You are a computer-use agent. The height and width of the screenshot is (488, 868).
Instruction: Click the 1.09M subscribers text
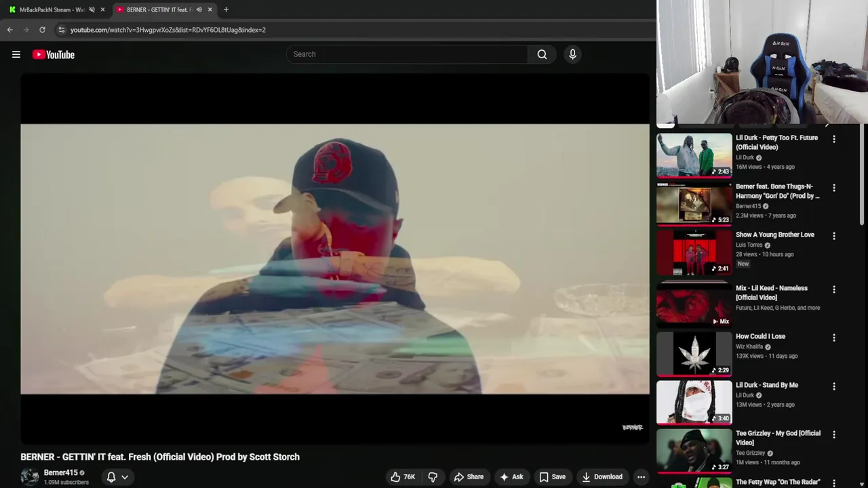(66, 483)
